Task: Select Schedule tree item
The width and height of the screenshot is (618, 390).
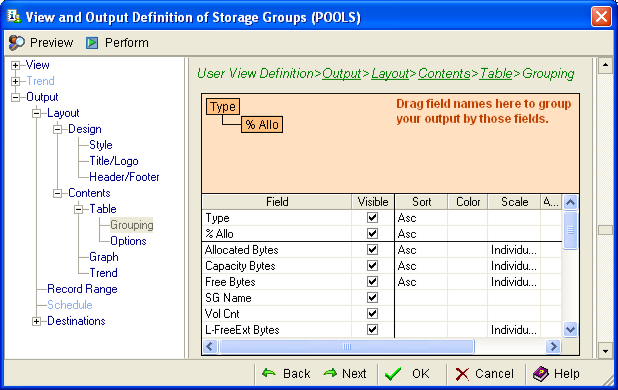Action: point(70,305)
